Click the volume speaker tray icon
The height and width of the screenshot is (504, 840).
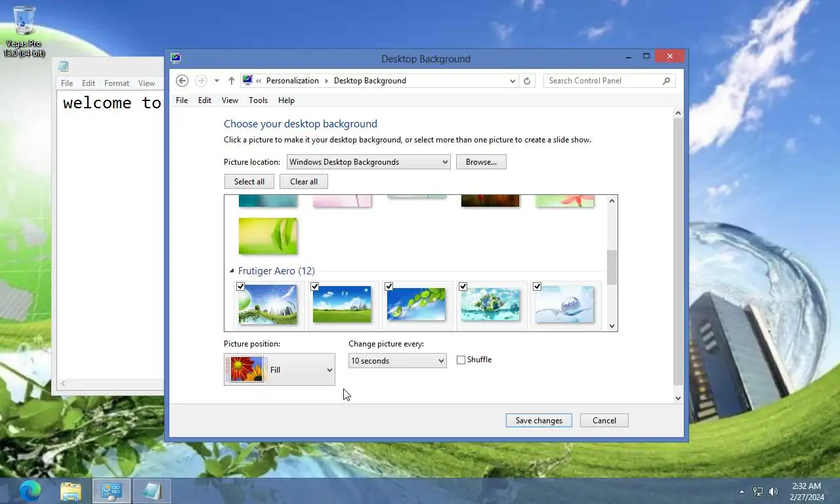coord(773,491)
